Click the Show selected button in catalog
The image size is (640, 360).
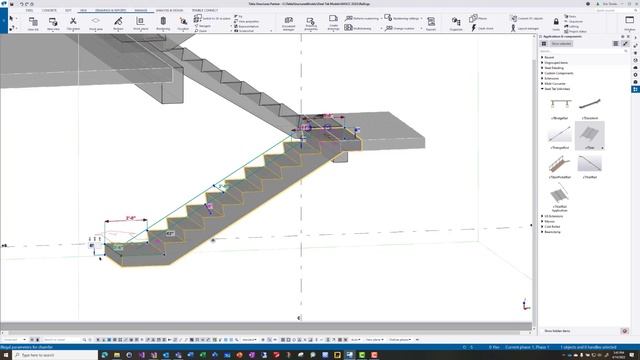[561, 44]
